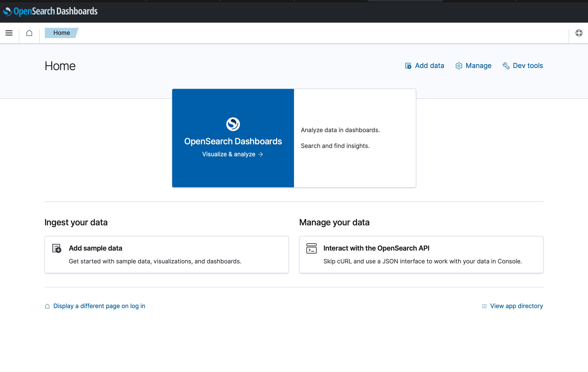
Task: Click the Dev tools wrench icon
Action: [506, 66]
